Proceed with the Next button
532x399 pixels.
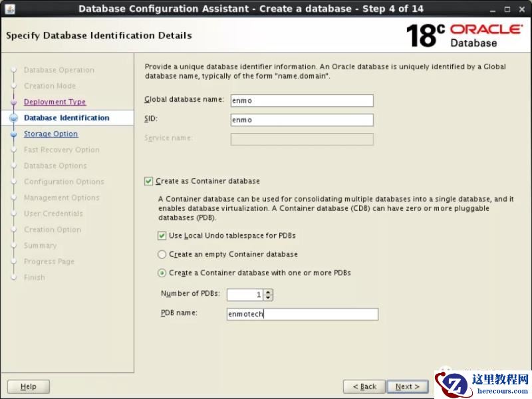click(x=408, y=386)
